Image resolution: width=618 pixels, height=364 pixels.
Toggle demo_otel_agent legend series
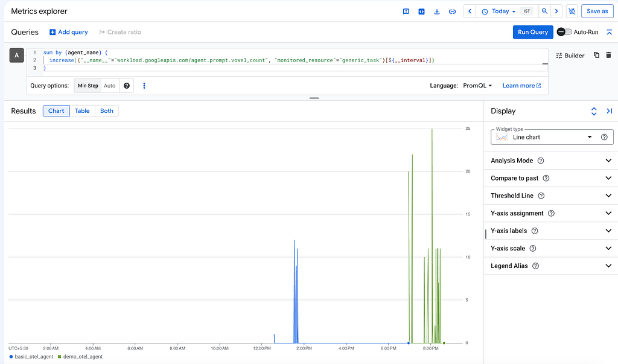(x=80, y=357)
